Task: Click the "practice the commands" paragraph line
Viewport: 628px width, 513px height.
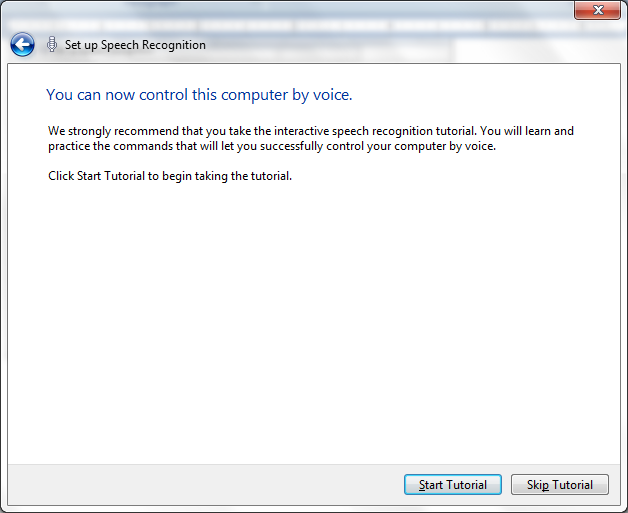Action: tap(272, 146)
